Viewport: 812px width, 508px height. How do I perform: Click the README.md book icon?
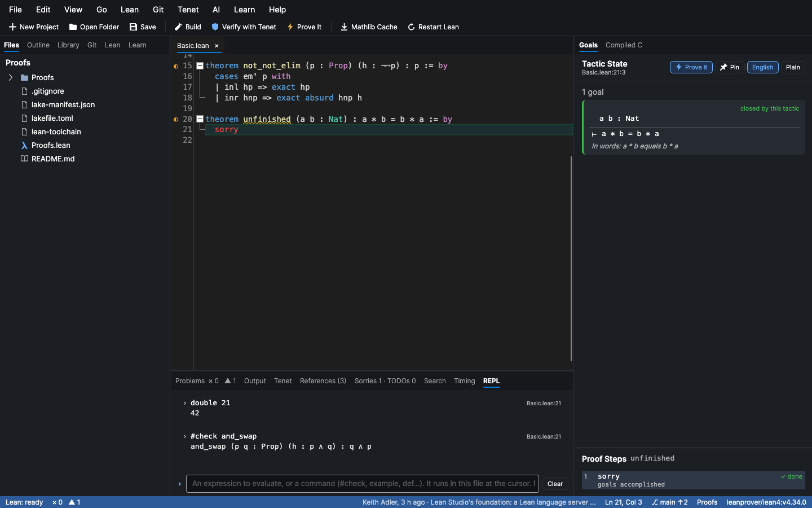pos(24,159)
